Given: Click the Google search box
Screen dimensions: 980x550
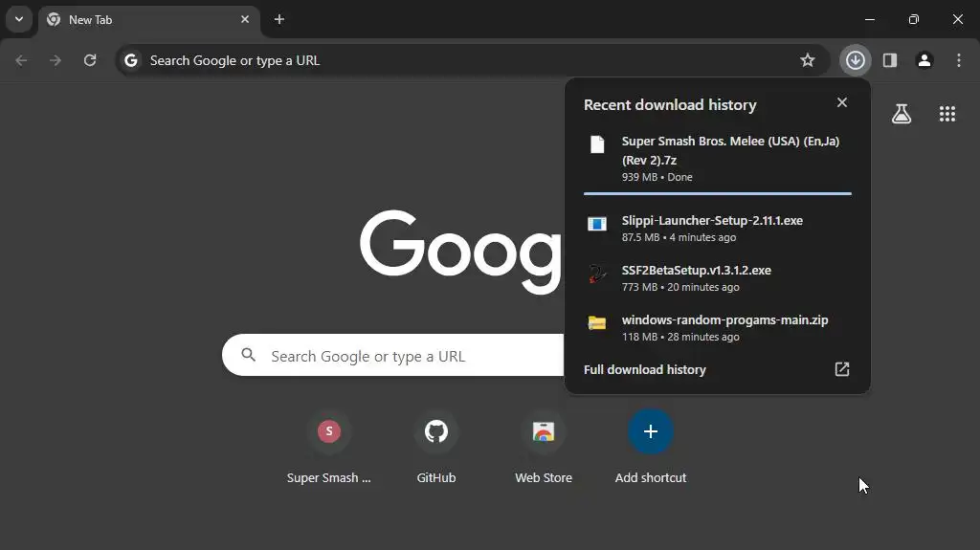Looking at the screenshot, I should tap(393, 355).
